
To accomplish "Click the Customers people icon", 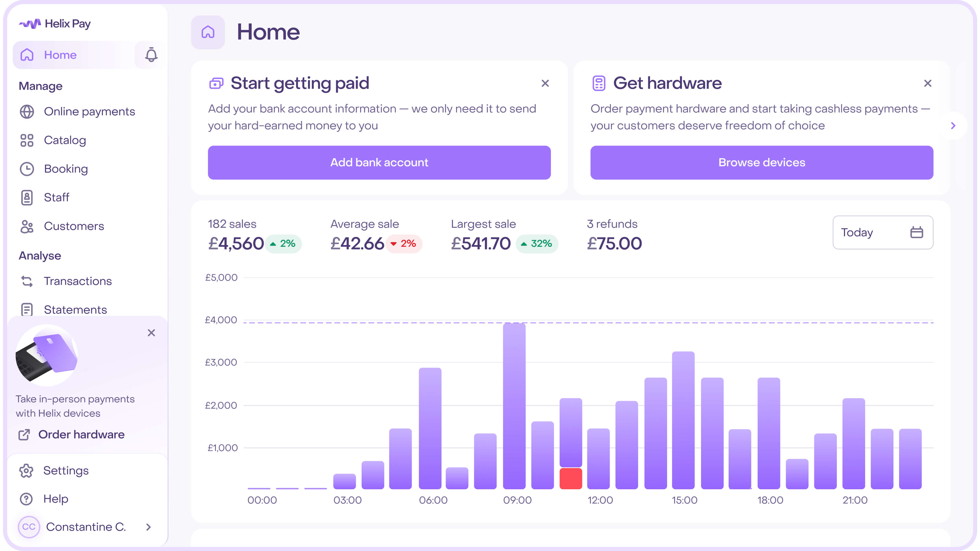I will (x=27, y=226).
